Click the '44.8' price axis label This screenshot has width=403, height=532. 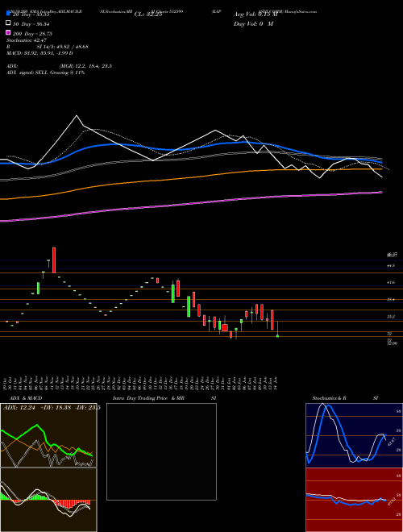[x=390, y=266]
